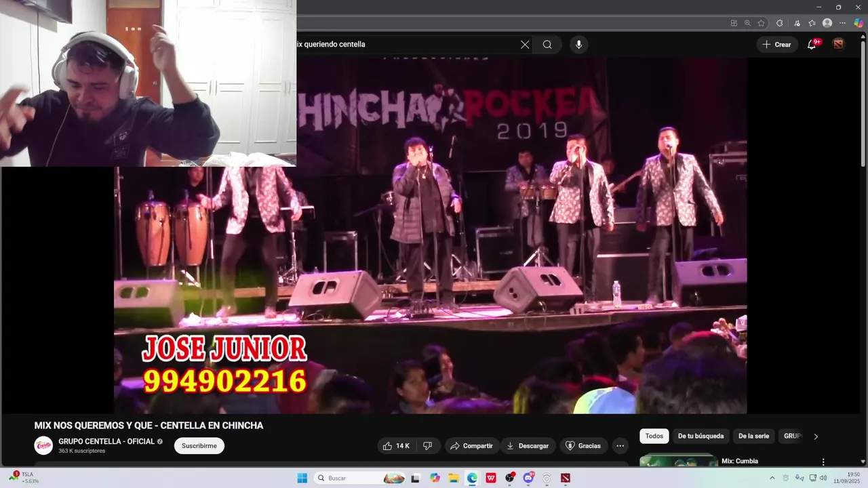This screenshot has width=868, height=488.
Task: Open the Mix: Cumbia recommended video
Action: click(740, 462)
